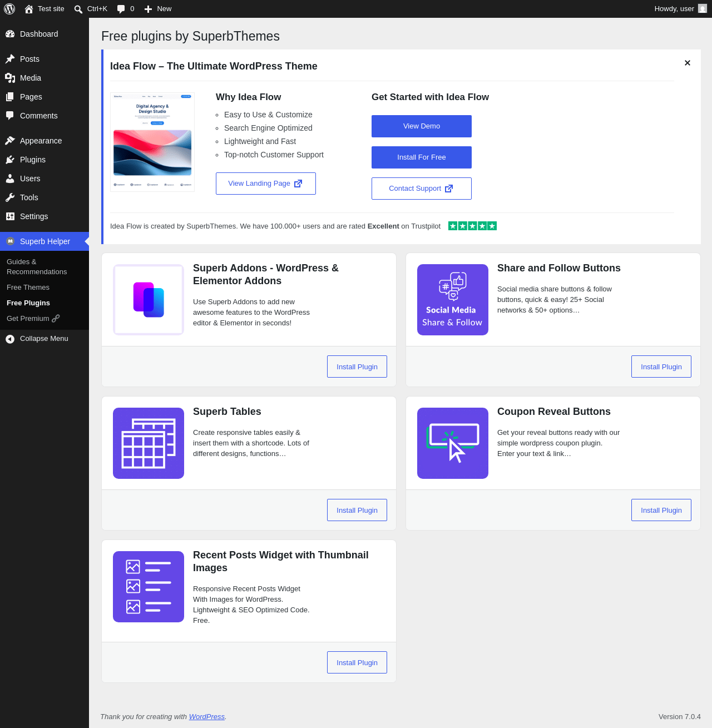Viewport: 712px width, 728px height.
Task: Click the Social Media Share & Follow logo
Action: point(453,300)
